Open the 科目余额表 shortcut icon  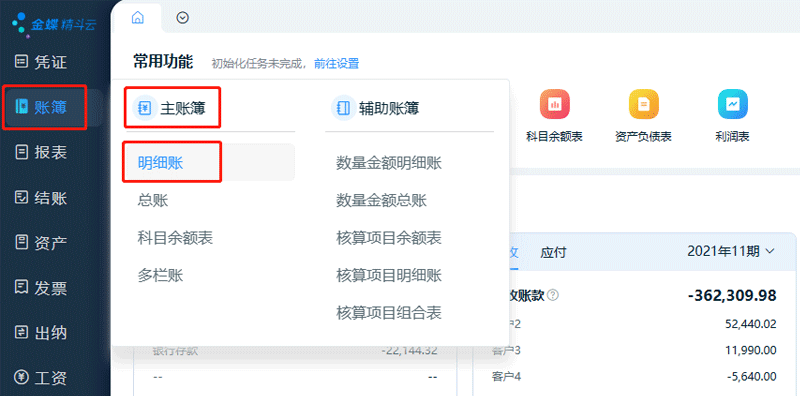pyautogui.click(x=555, y=104)
